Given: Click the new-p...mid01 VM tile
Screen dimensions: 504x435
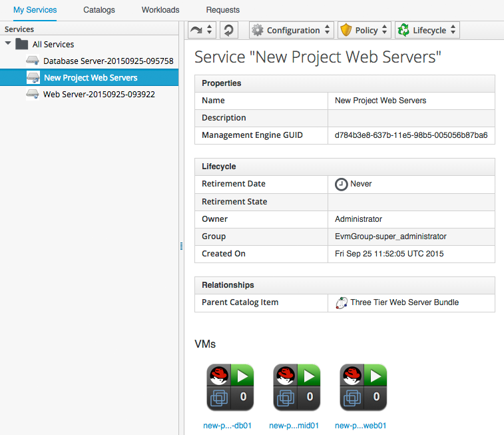Looking at the screenshot, I should point(296,387).
